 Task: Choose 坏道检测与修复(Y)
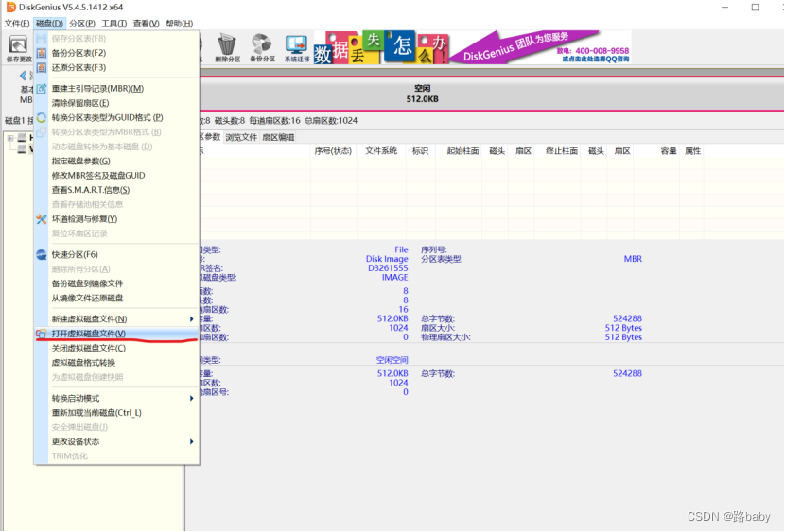pos(116,219)
